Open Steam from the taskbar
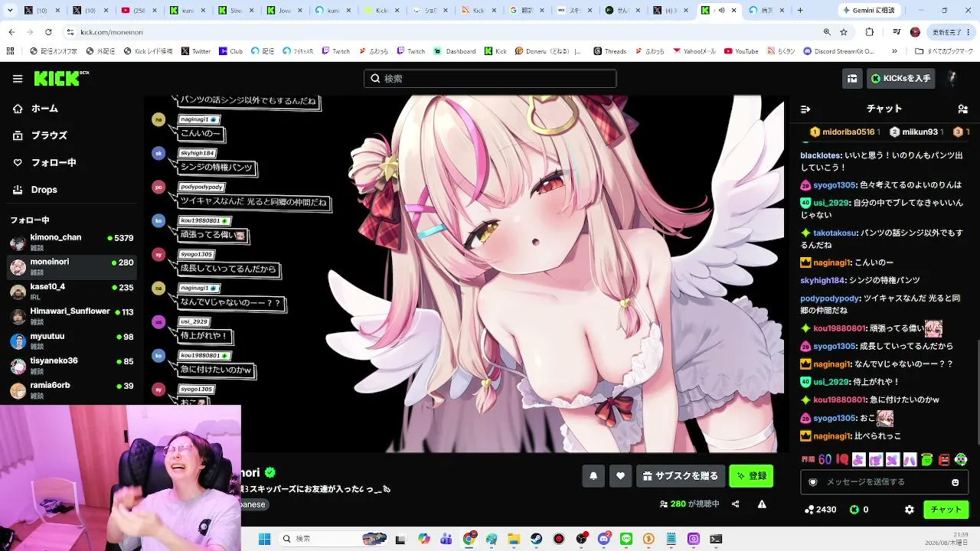 pos(536,539)
